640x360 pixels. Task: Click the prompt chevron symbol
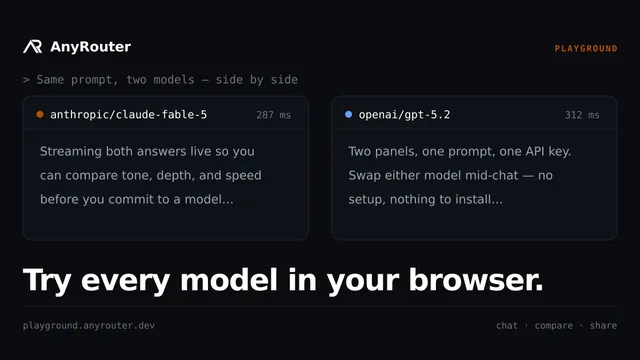(x=26, y=80)
